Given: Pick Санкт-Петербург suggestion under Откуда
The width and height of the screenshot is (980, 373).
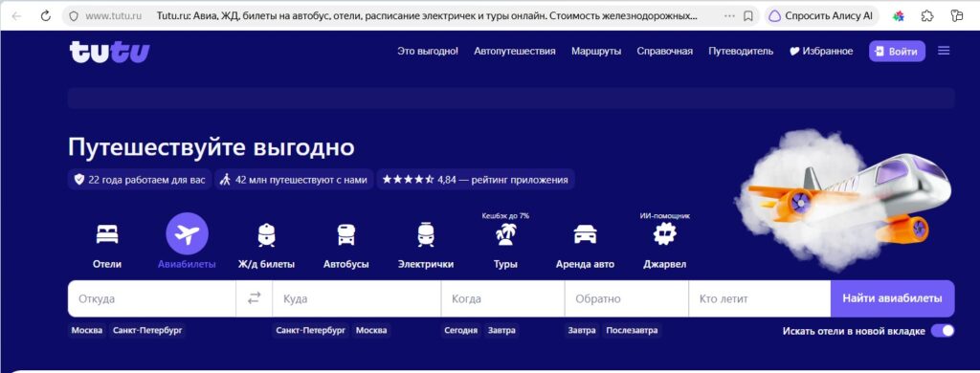Looking at the screenshot, I should 147,331.
